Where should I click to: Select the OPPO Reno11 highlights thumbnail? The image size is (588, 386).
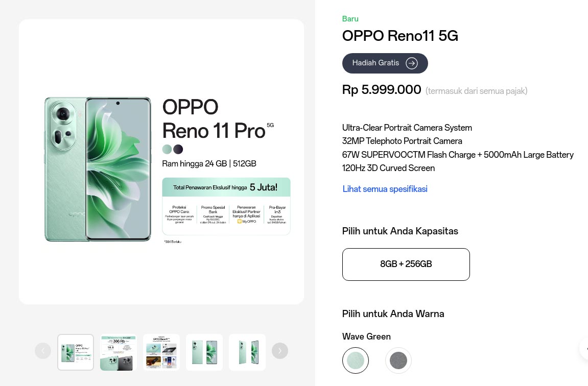tap(161, 352)
